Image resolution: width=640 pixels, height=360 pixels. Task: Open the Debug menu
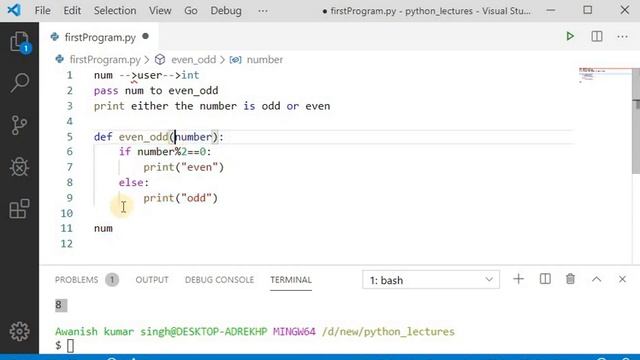coord(226,11)
